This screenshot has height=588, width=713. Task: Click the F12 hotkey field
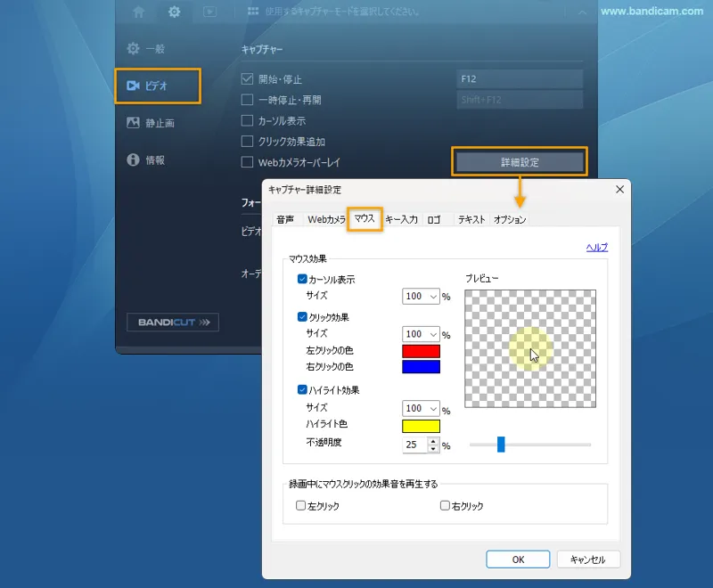click(520, 79)
